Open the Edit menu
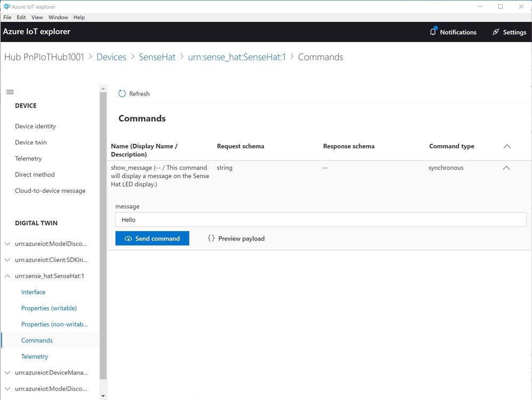This screenshot has width=532, height=400. coord(21,17)
